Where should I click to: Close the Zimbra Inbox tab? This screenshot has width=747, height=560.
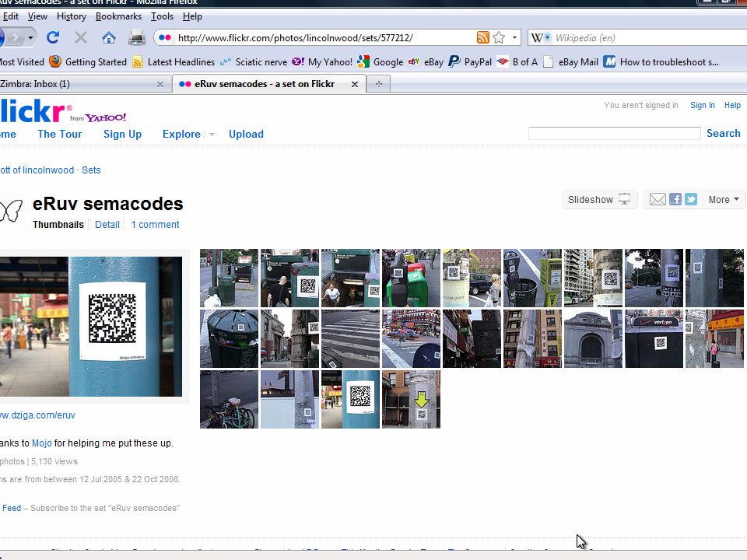pyautogui.click(x=160, y=84)
